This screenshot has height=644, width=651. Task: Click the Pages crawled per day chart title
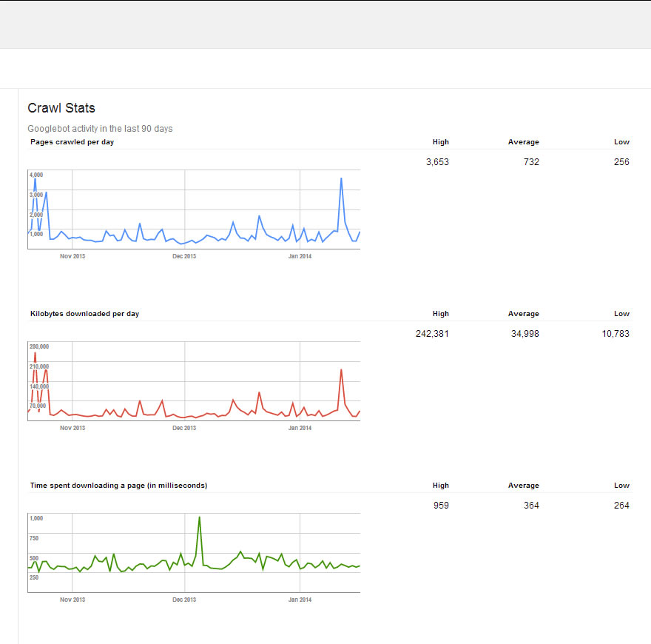coord(72,142)
